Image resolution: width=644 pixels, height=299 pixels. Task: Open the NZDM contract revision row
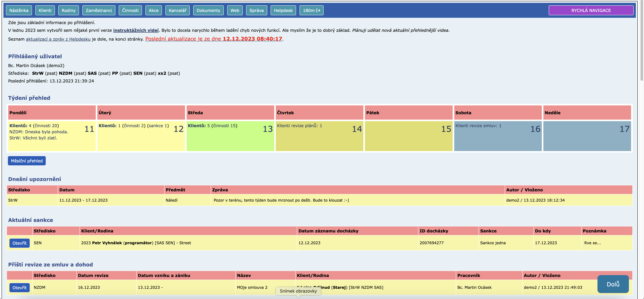click(x=19, y=288)
